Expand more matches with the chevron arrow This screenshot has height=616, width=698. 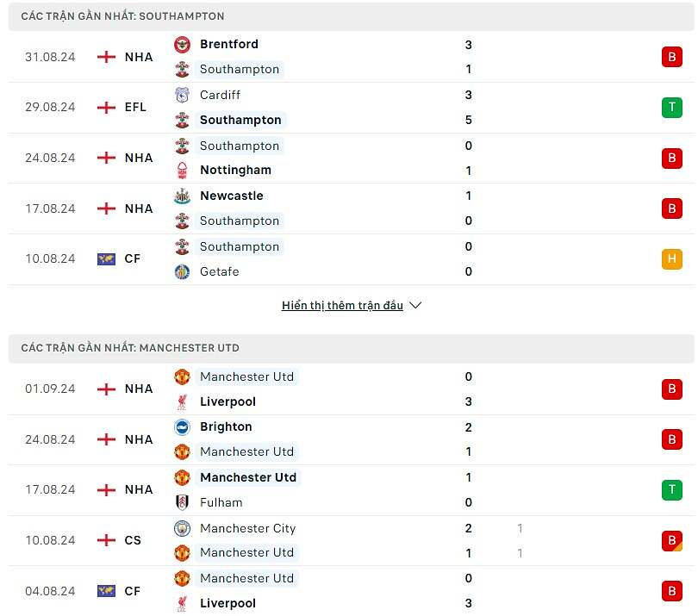coord(415,305)
